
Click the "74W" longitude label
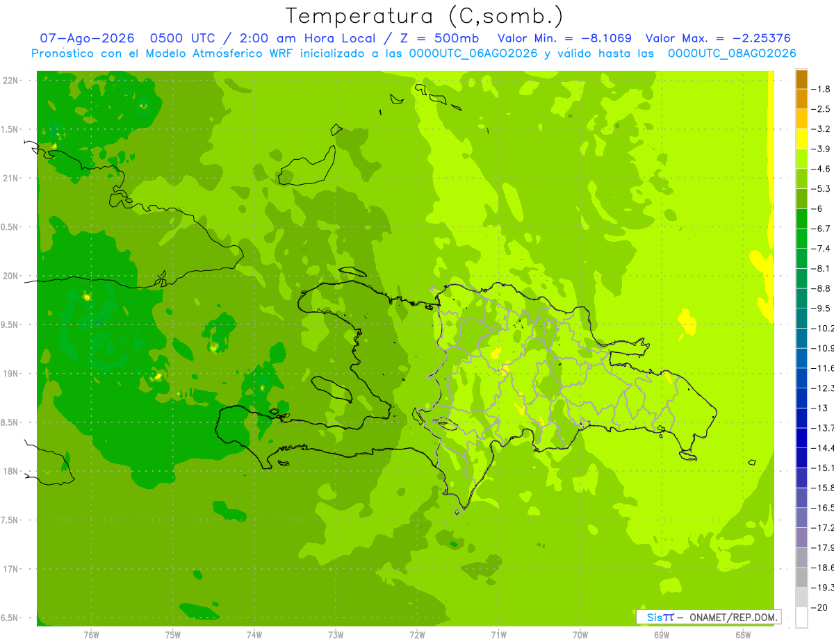(x=254, y=634)
